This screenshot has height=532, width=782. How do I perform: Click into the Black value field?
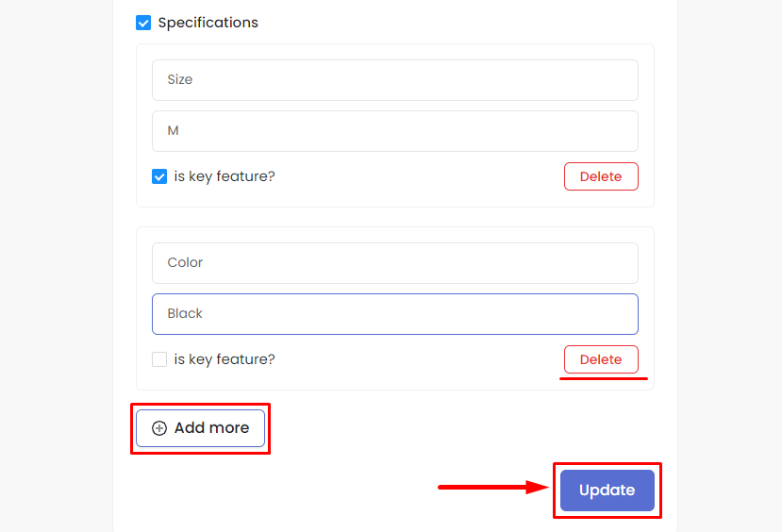pos(395,314)
